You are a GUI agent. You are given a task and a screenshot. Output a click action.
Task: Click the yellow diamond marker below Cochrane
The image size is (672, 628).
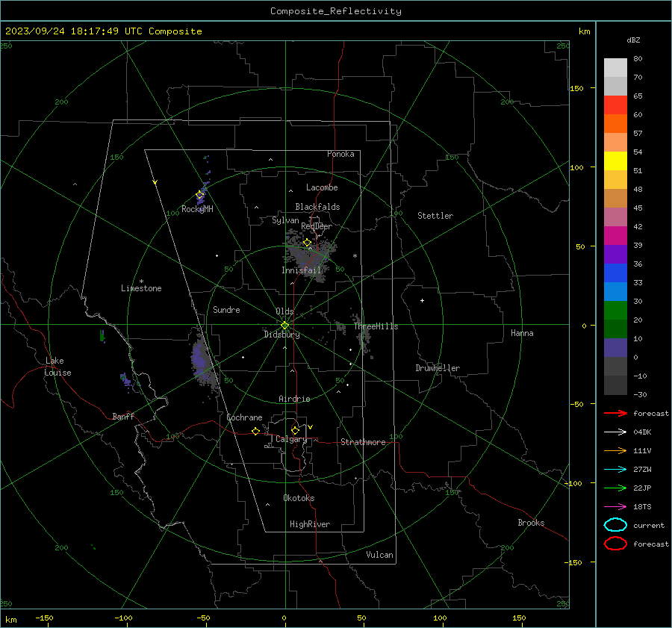tap(255, 431)
